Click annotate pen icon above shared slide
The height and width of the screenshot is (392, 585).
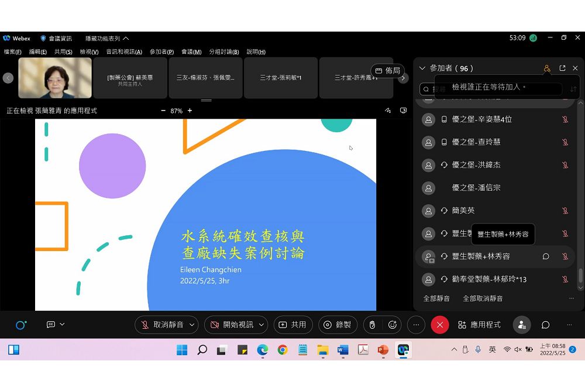388,111
